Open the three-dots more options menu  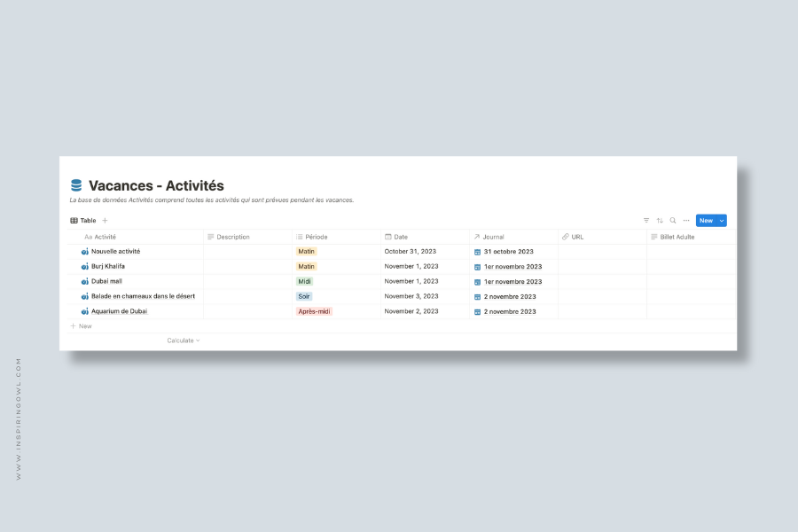click(686, 221)
